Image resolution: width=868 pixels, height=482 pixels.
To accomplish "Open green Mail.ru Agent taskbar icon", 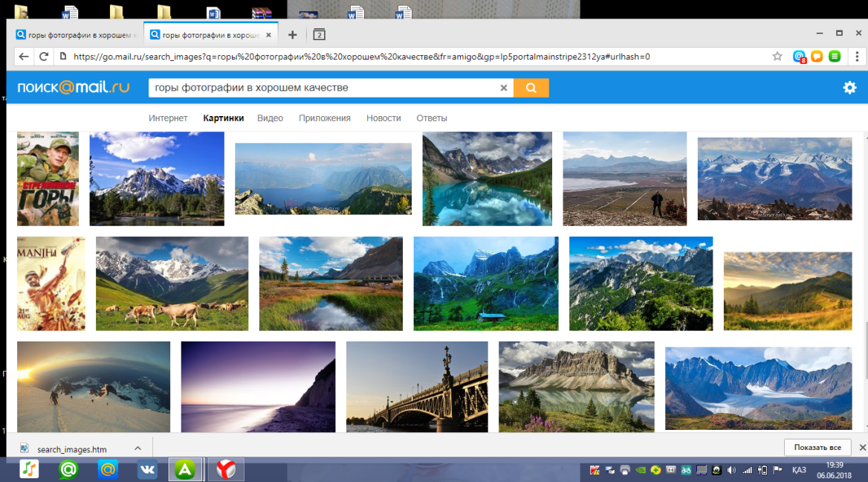I will (x=68, y=469).
